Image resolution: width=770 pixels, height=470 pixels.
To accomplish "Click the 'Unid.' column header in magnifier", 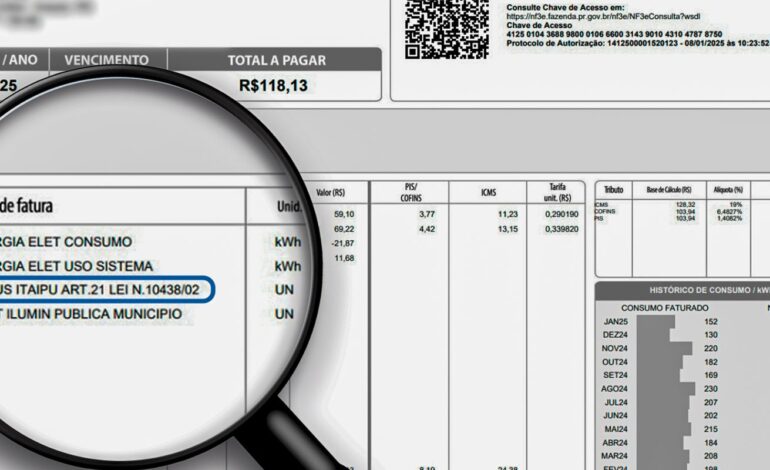I will (x=289, y=206).
